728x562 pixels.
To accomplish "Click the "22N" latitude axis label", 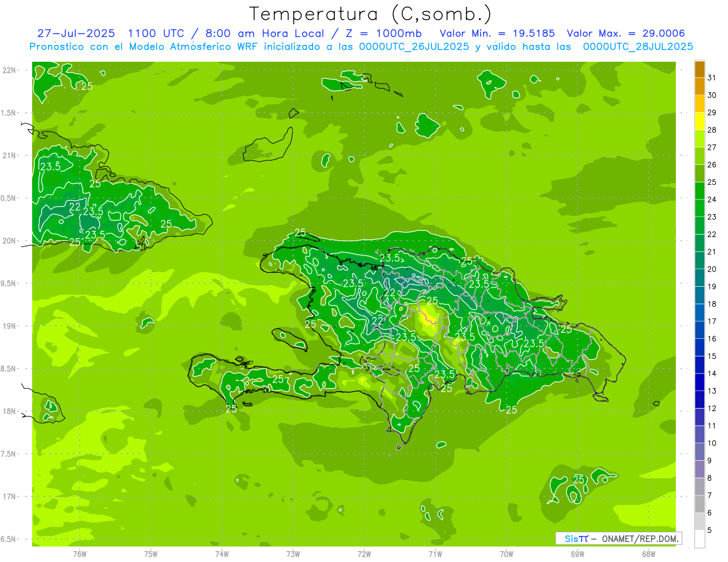I will coord(10,70).
